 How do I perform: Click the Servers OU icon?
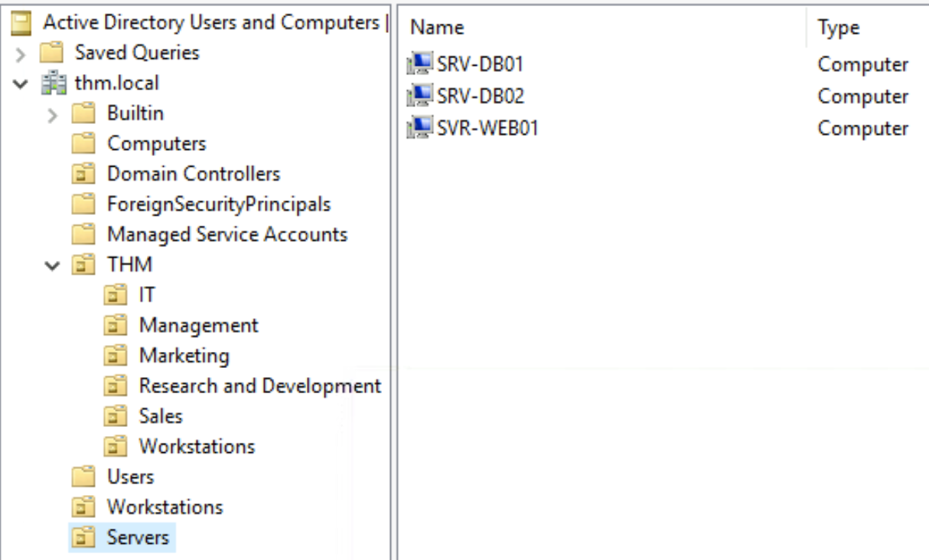pyautogui.click(x=82, y=537)
